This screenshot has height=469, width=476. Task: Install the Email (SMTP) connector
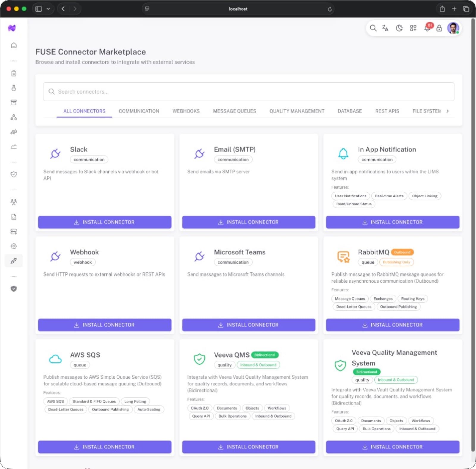tap(249, 222)
